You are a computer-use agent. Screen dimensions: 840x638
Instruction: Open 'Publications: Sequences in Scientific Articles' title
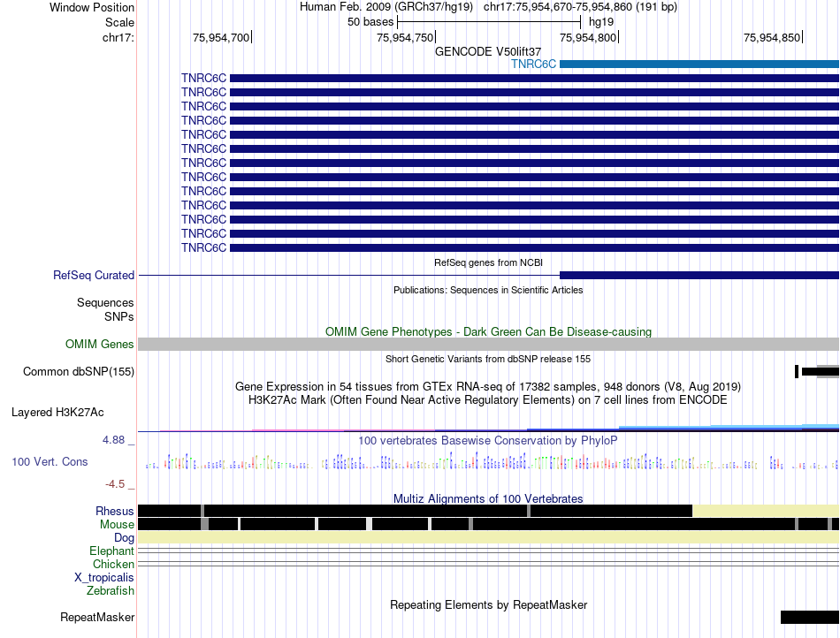[x=488, y=290]
